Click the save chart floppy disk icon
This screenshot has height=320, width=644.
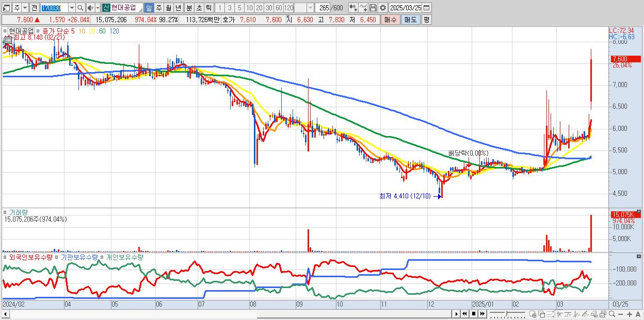(x=373, y=8)
